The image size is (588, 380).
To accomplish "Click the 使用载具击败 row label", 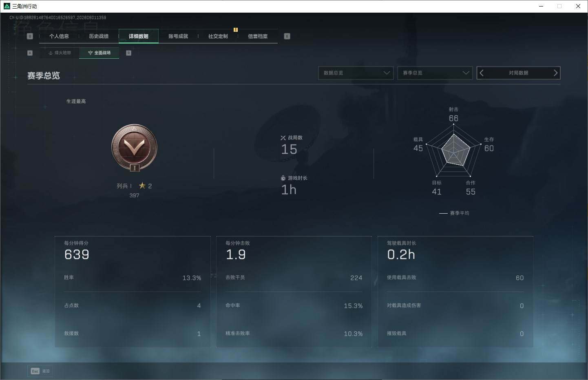I will click(402, 278).
